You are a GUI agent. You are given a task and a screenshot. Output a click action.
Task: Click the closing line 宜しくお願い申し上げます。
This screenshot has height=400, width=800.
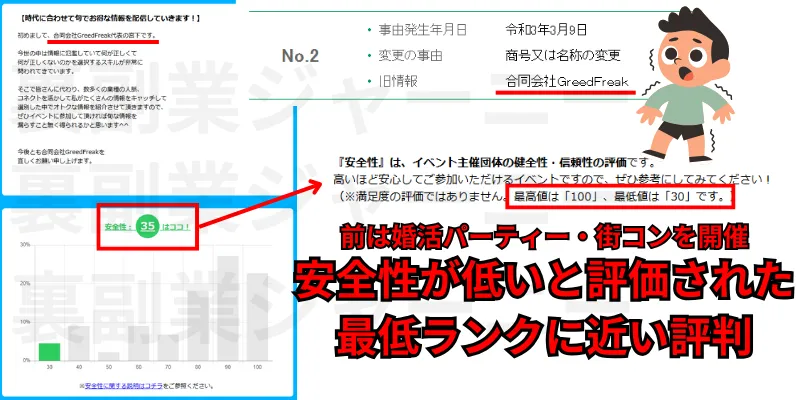click(55, 161)
